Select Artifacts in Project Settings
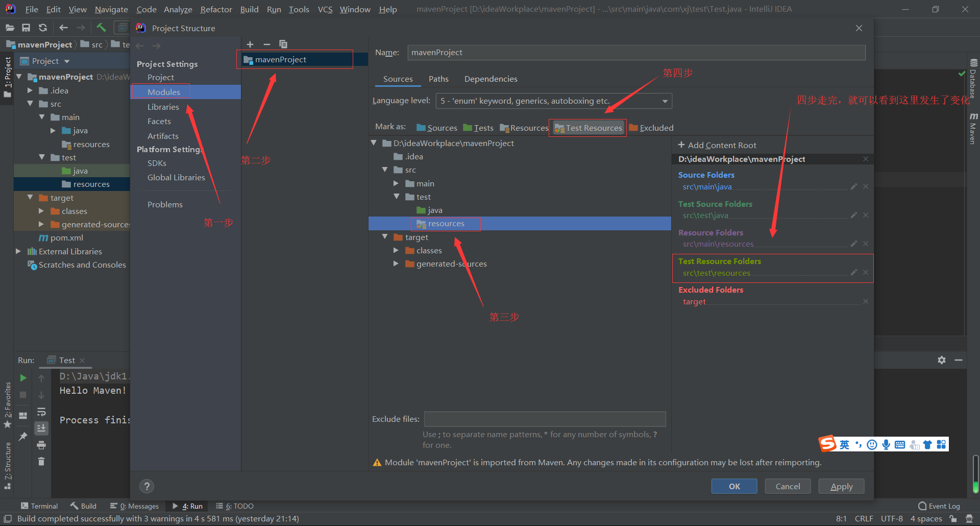 click(163, 136)
